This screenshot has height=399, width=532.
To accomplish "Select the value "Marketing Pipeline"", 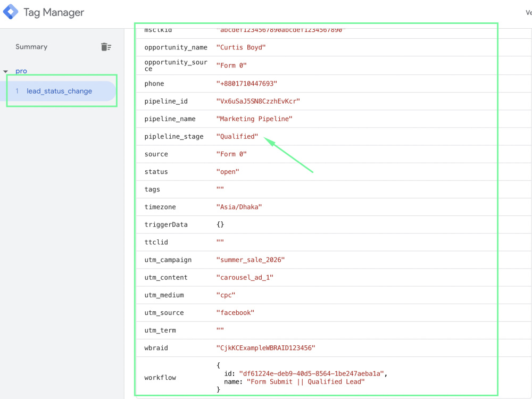I will click(x=254, y=119).
